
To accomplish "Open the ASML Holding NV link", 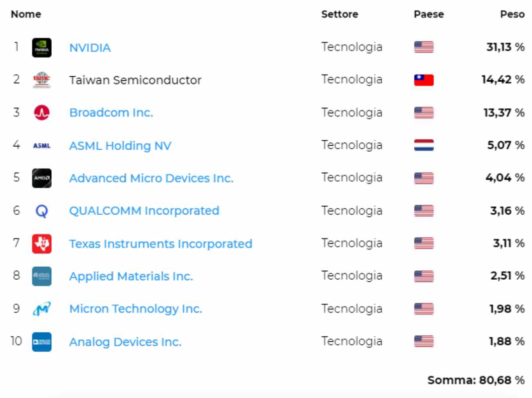I will pyautogui.click(x=120, y=146).
